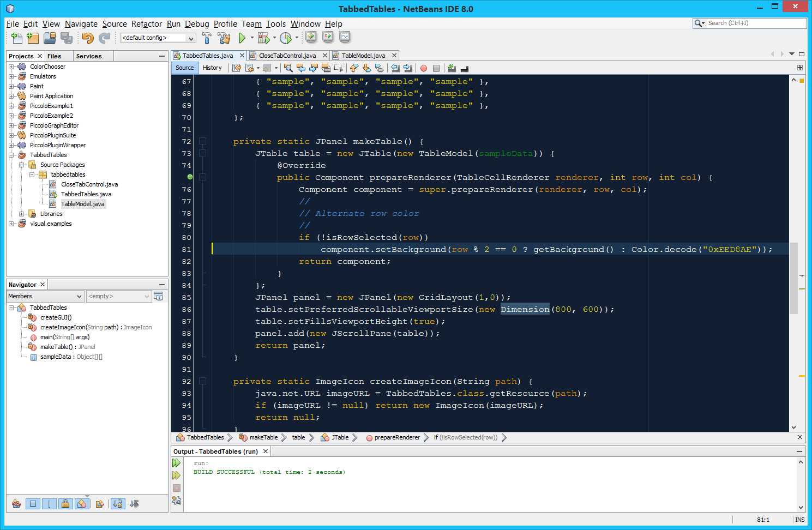Click Next Bookmark icon

pyautogui.click(x=366, y=68)
